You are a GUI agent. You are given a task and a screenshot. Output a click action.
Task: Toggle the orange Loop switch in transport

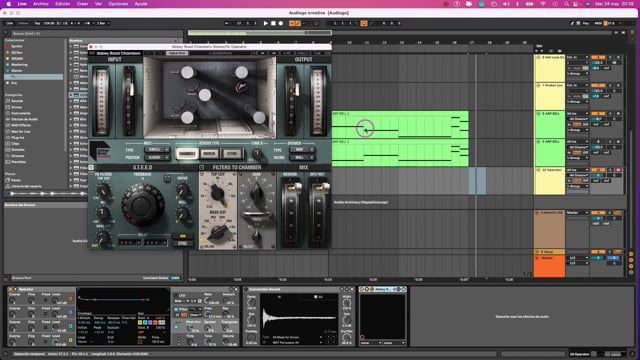[x=363, y=23]
